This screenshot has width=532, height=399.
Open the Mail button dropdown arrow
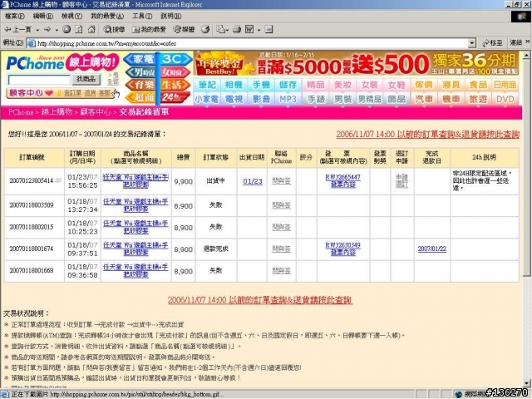click(x=227, y=30)
